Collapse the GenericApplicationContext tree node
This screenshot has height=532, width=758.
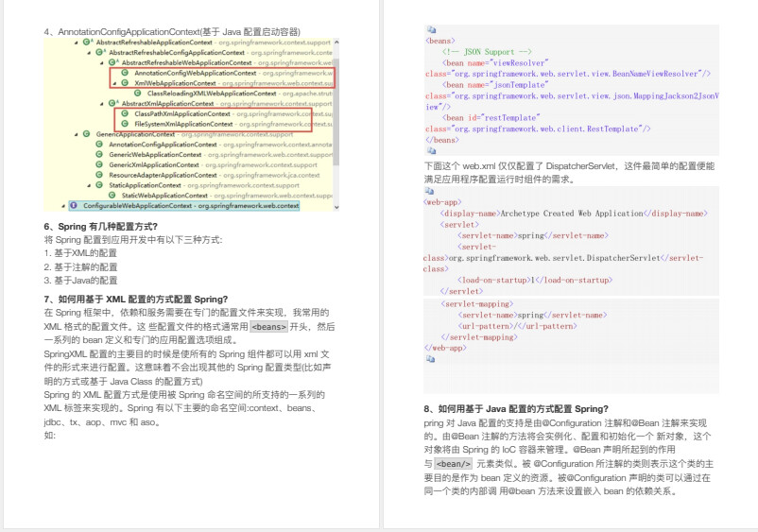[x=77, y=134]
